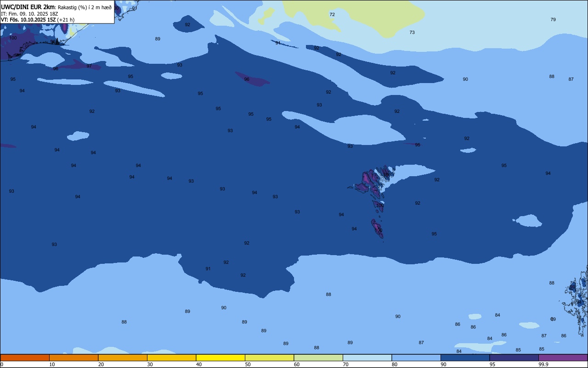Viewport: 588px width, 368px height.
Task: Select the "Rakastig (%) í 2 m hæð" label
Action: 85,7
